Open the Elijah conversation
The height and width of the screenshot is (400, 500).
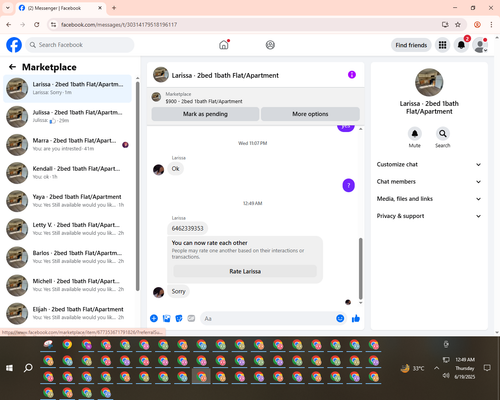68,313
